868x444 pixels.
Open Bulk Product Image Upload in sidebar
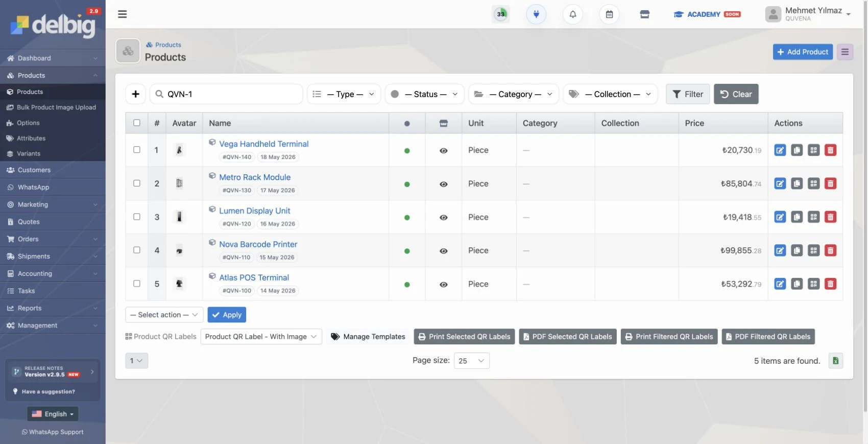tap(53, 107)
